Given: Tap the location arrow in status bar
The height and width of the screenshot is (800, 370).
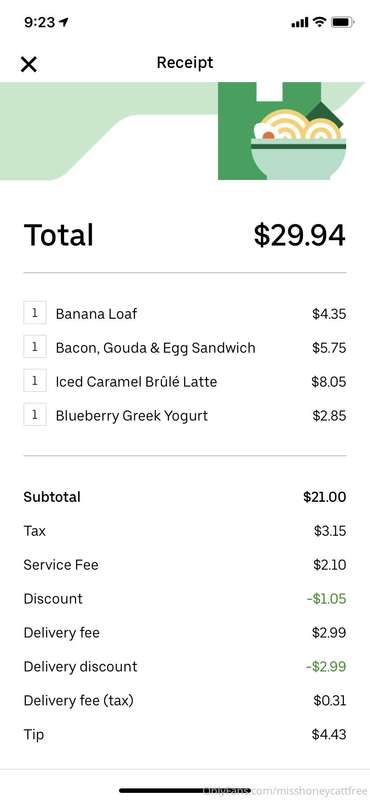Looking at the screenshot, I should point(64,22).
